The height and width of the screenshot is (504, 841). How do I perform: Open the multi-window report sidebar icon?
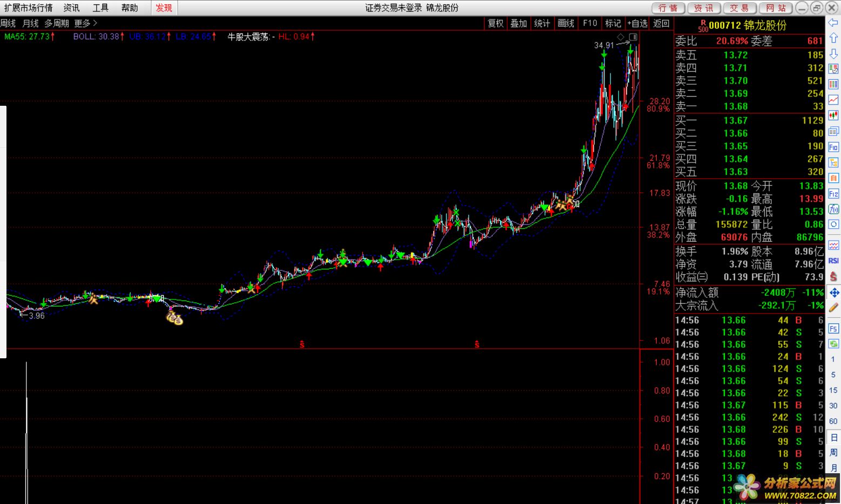coord(833,131)
